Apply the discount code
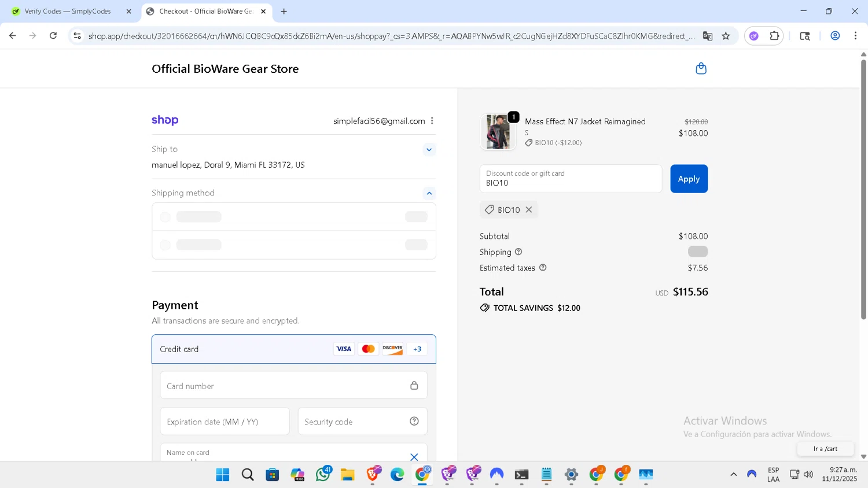Viewport: 868px width, 488px height. [689, 179]
